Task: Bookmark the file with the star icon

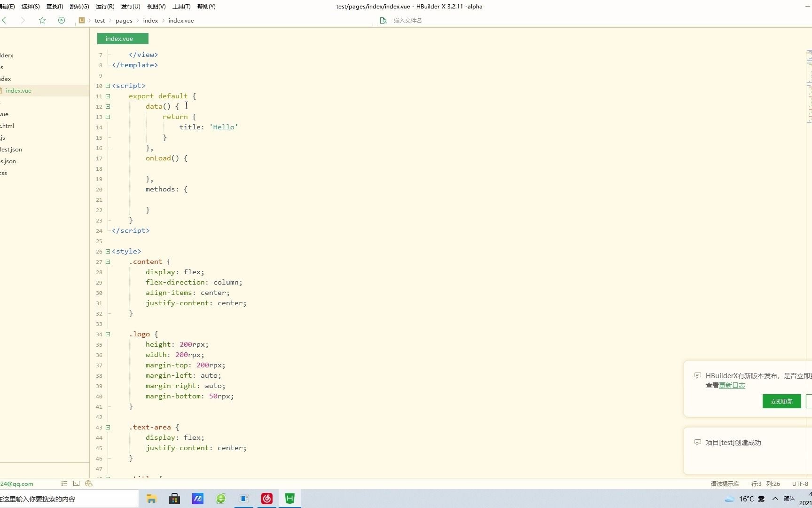Action: (42, 20)
